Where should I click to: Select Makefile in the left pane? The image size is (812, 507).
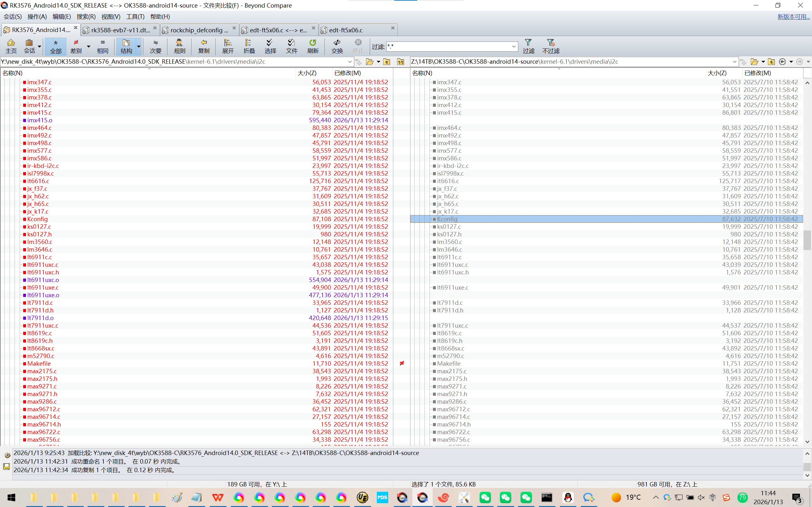tap(39, 363)
